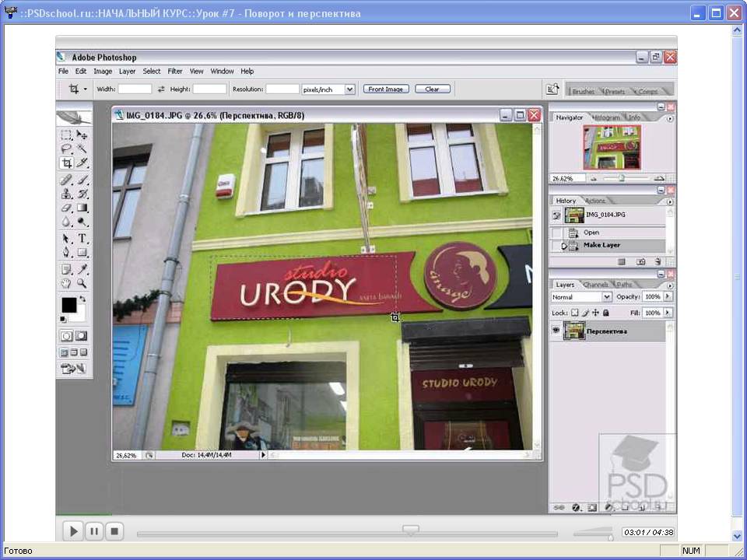Image resolution: width=747 pixels, height=560 pixels.
Task: Reset default foreground and background colors
Action: [x=63, y=319]
